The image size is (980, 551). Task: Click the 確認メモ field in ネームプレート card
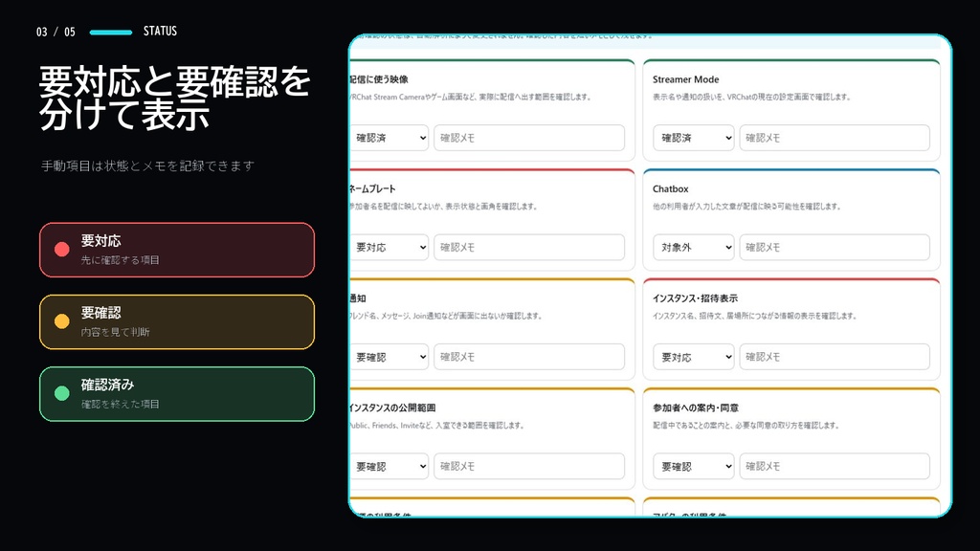click(529, 248)
